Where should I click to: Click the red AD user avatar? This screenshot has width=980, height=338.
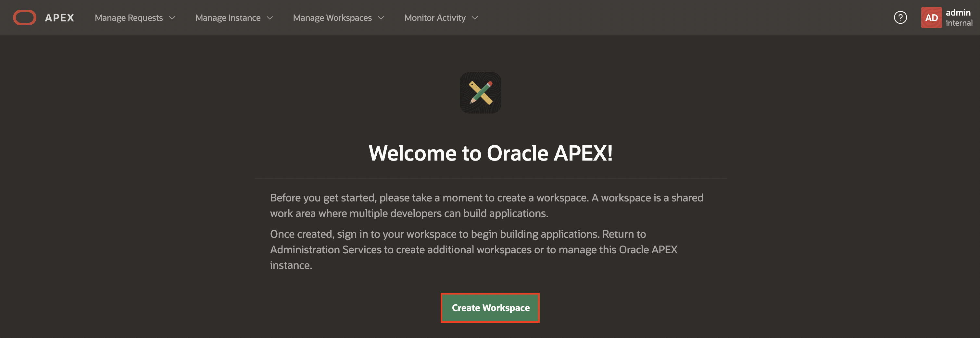click(x=931, y=18)
